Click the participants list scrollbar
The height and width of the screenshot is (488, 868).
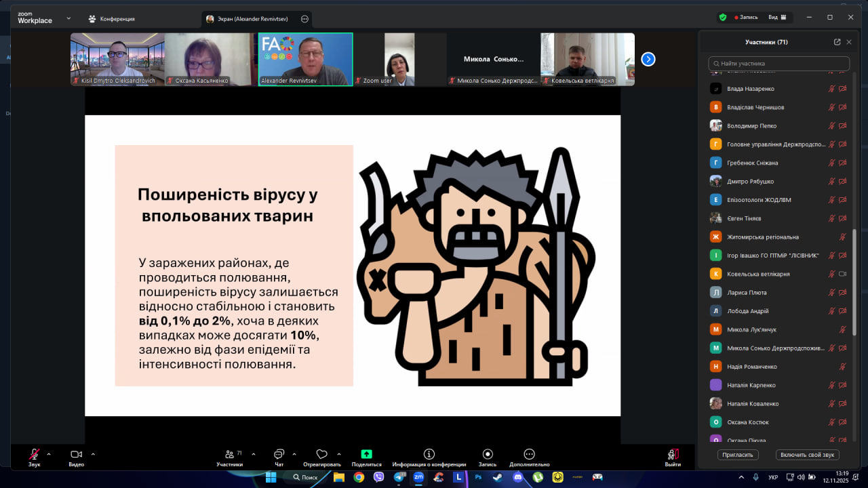click(854, 271)
